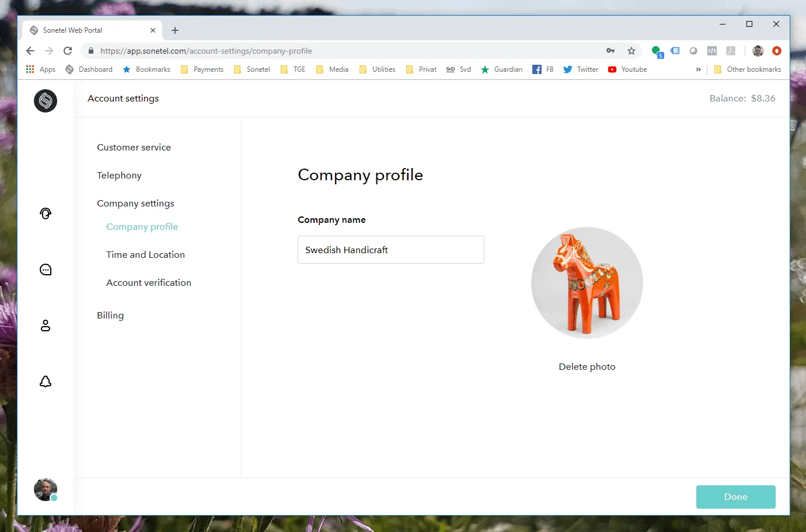Click the user avatar at bottom left

point(46,489)
